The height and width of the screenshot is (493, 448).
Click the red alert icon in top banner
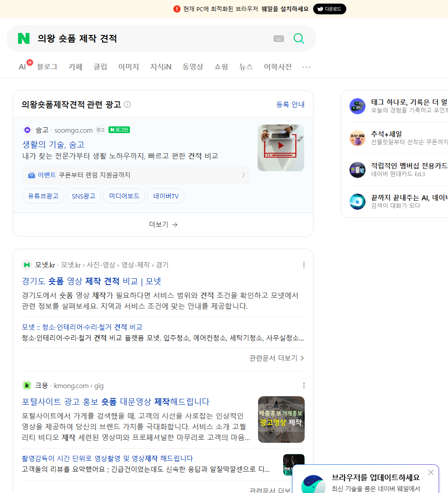(177, 9)
